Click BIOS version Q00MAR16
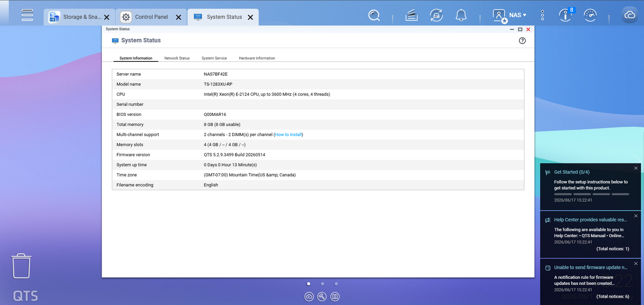The width and height of the screenshot is (644, 305). click(215, 114)
